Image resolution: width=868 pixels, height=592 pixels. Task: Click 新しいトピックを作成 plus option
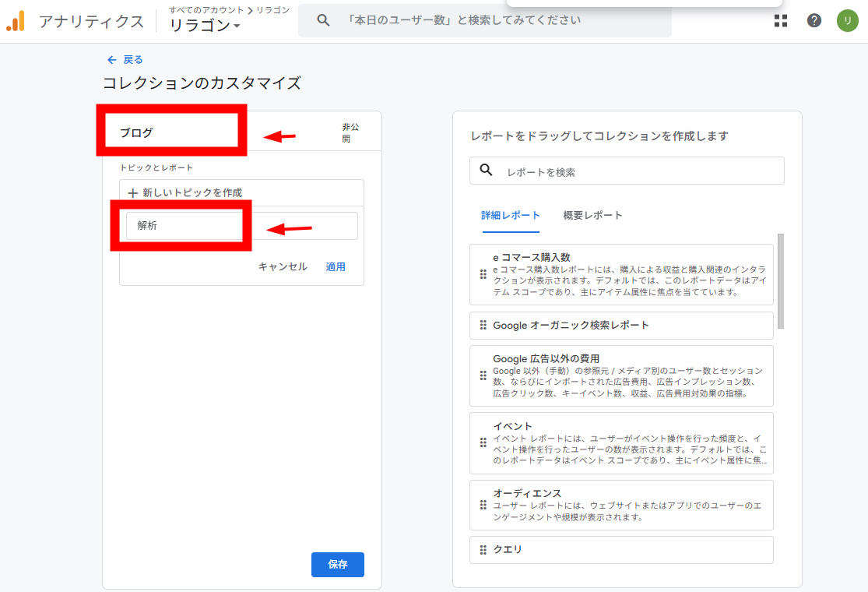coord(185,192)
